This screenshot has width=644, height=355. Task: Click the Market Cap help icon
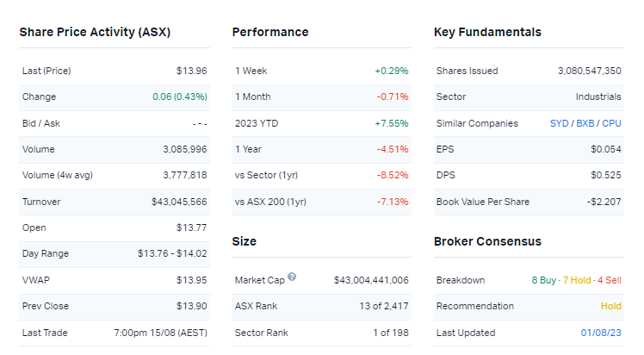pyautogui.click(x=292, y=277)
